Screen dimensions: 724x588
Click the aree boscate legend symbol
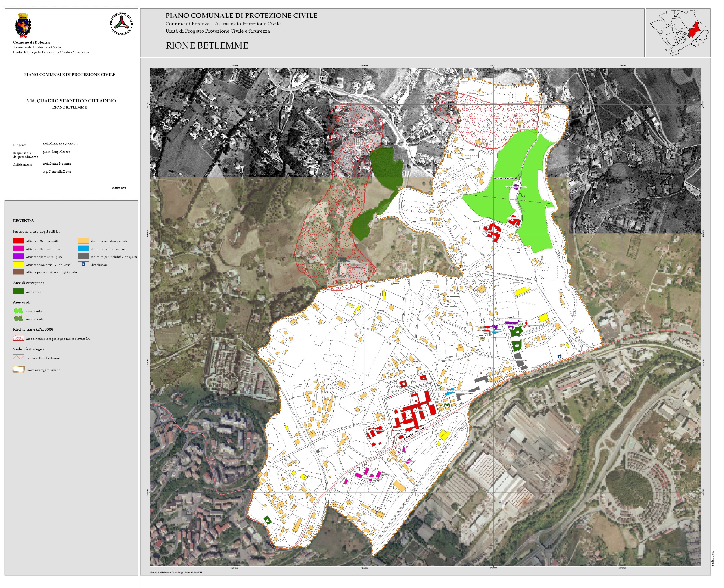pos(18,319)
